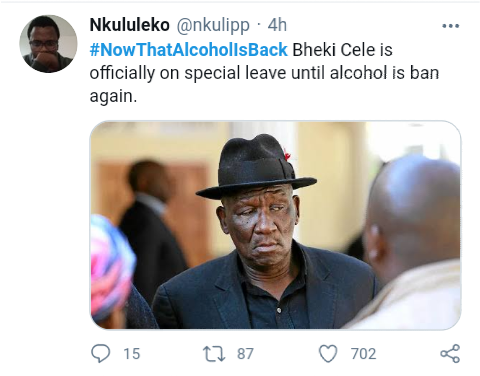480x376 pixels.
Task: Tap the bald head in photo foreground
Action: coord(413,213)
